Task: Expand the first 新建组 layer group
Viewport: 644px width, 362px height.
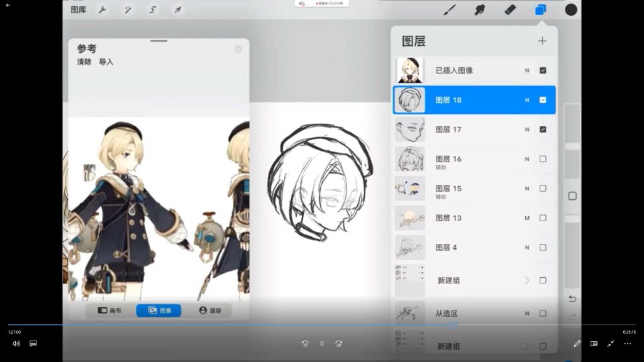Action: tap(527, 280)
